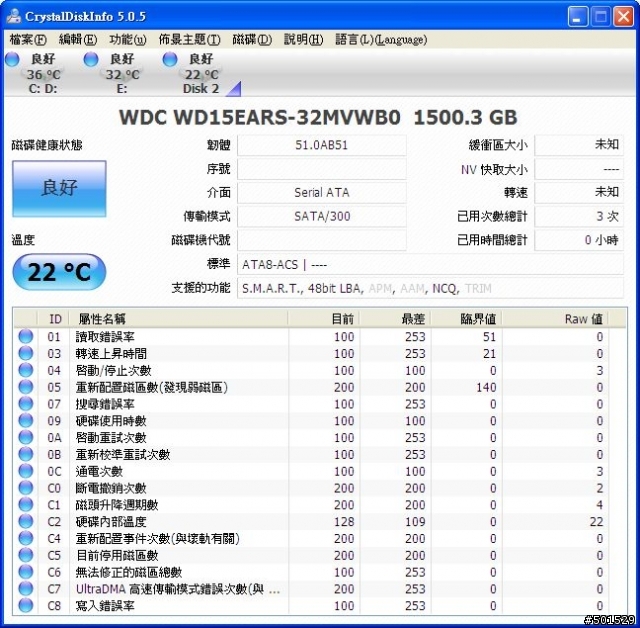640x628 pixels.
Task: Open the 功能(u) menu
Action: pos(127,40)
